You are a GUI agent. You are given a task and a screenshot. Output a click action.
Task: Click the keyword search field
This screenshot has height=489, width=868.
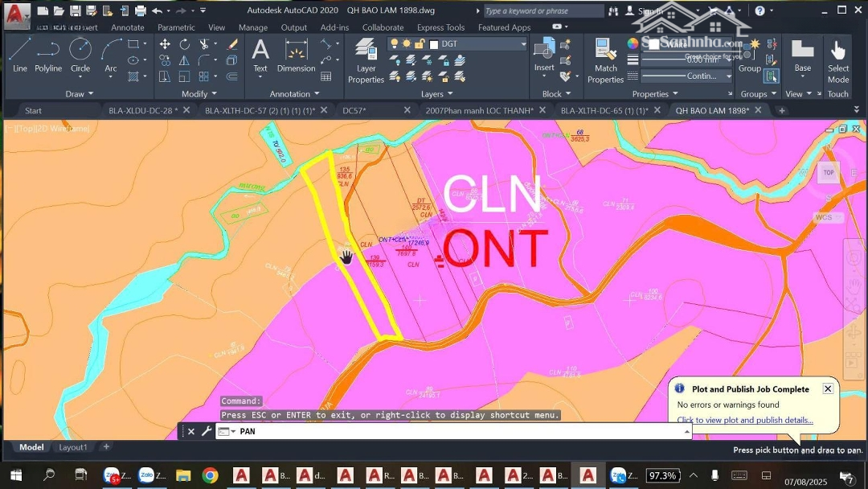[542, 11]
